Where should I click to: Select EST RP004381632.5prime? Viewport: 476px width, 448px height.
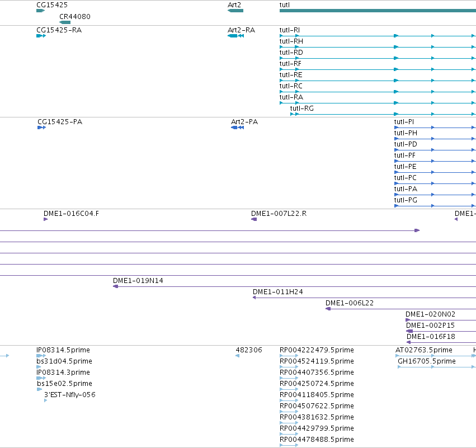(x=317, y=417)
